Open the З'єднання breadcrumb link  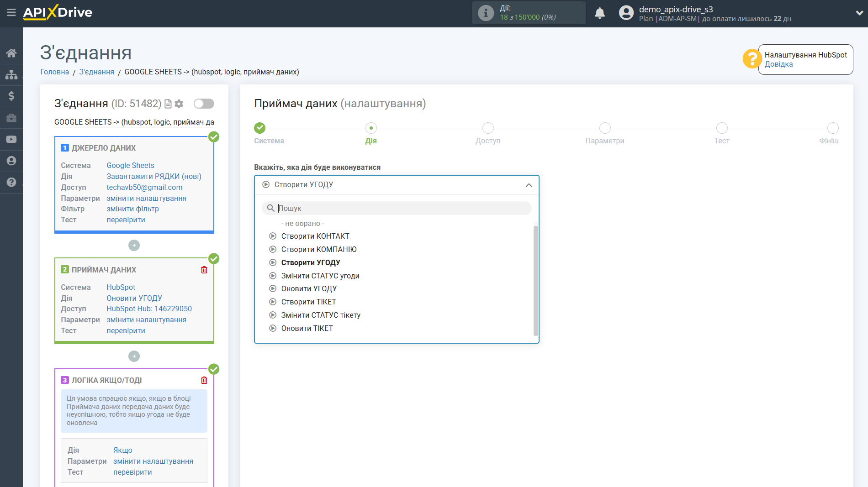(97, 72)
